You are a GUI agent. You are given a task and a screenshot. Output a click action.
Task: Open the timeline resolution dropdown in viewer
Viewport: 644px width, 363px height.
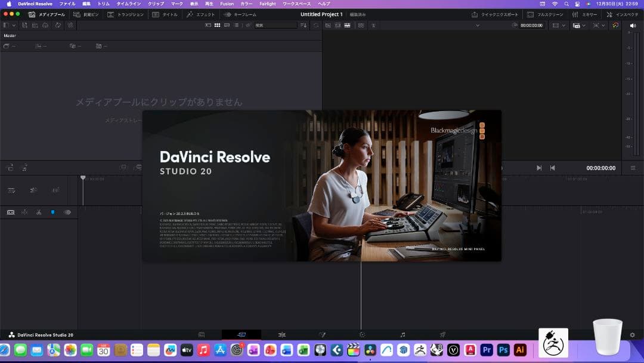point(559,26)
